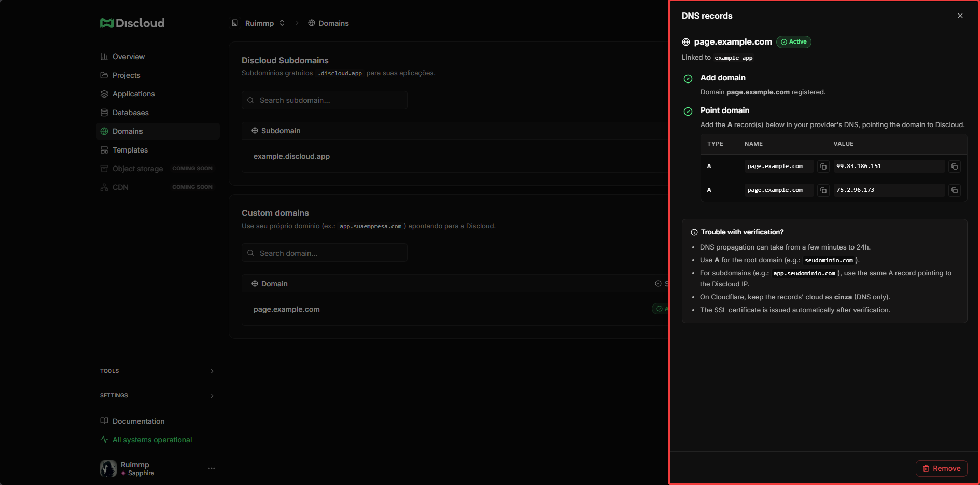980x485 pixels.
Task: Open the user options ellipsis menu
Action: tap(212, 468)
